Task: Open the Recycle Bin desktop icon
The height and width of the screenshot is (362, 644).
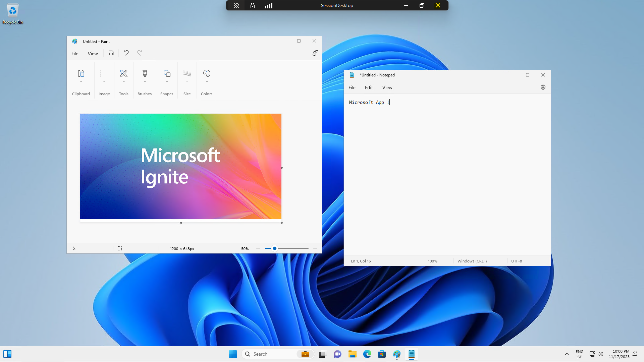Action: pyautogui.click(x=13, y=14)
